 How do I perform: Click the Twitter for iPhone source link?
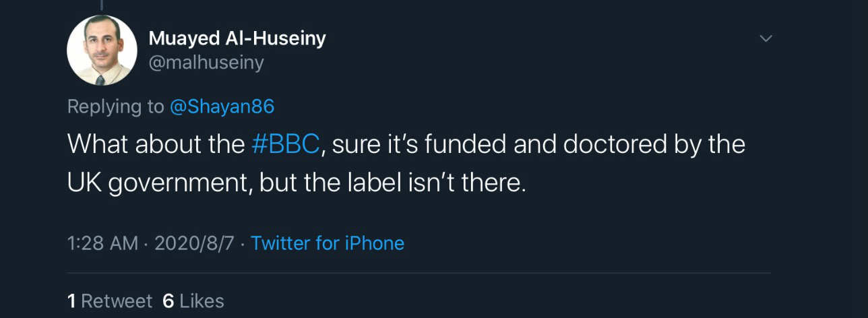pyautogui.click(x=328, y=243)
